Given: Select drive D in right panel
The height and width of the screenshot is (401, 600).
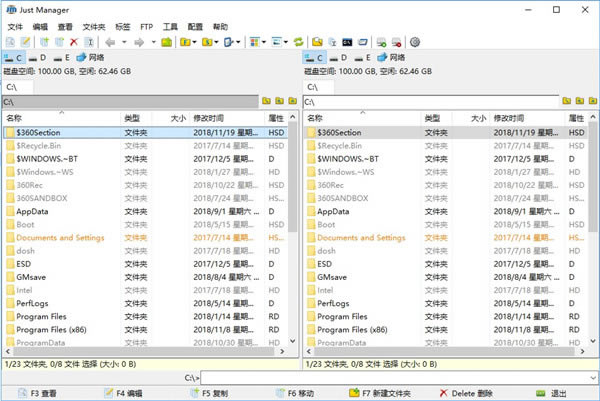Looking at the screenshot, I should tap(339, 58).
